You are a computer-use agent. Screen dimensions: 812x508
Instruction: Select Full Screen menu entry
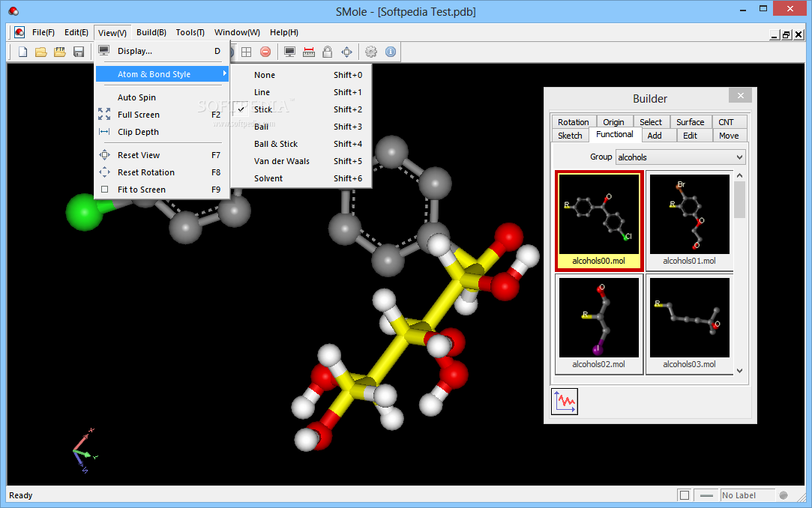tap(161, 115)
